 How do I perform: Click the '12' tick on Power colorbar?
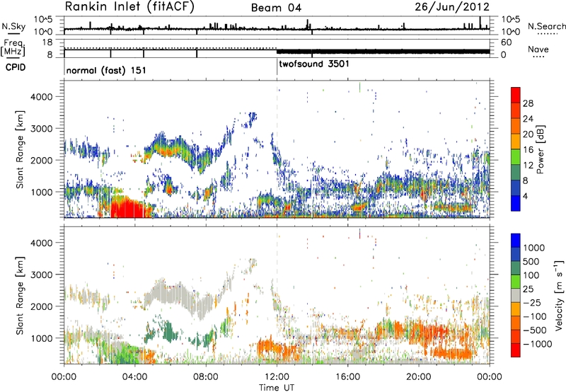(x=528, y=166)
